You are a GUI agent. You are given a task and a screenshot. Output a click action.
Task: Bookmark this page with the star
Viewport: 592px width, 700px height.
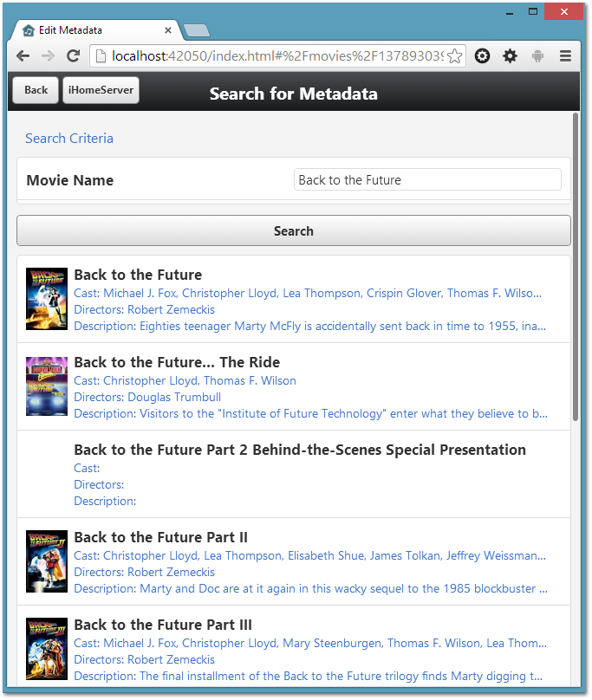[455, 56]
